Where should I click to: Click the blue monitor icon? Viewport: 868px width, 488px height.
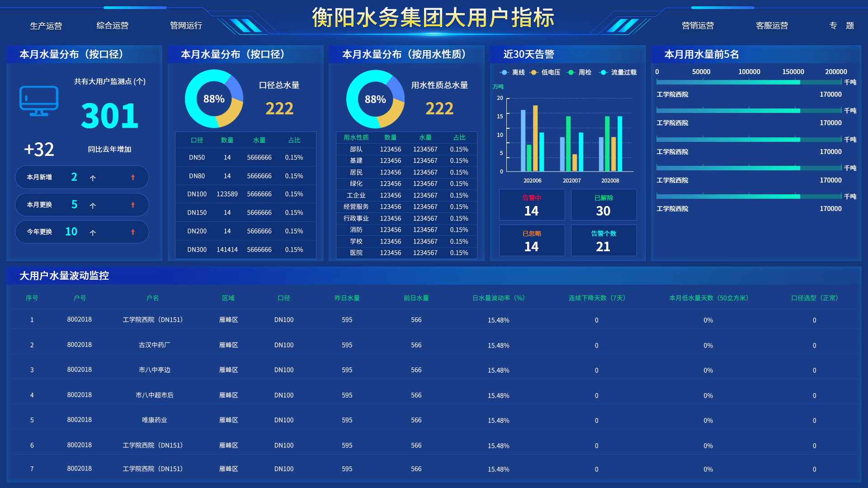[x=39, y=100]
